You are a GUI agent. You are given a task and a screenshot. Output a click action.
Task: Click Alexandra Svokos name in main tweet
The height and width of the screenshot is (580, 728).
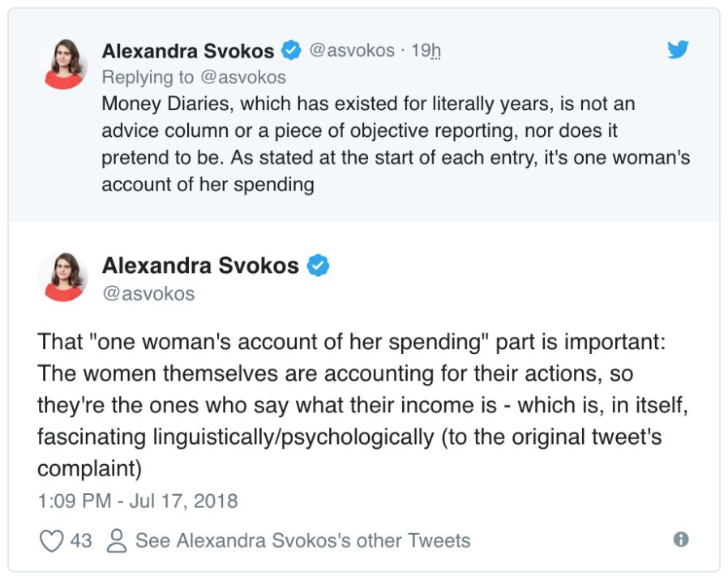(x=200, y=266)
